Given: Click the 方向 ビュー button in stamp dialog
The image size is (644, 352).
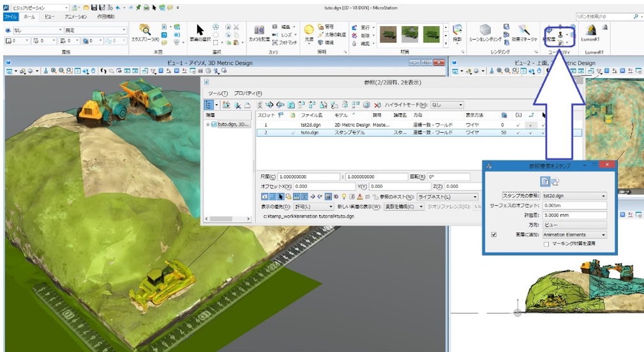Looking at the screenshot, I should pyautogui.click(x=574, y=225).
